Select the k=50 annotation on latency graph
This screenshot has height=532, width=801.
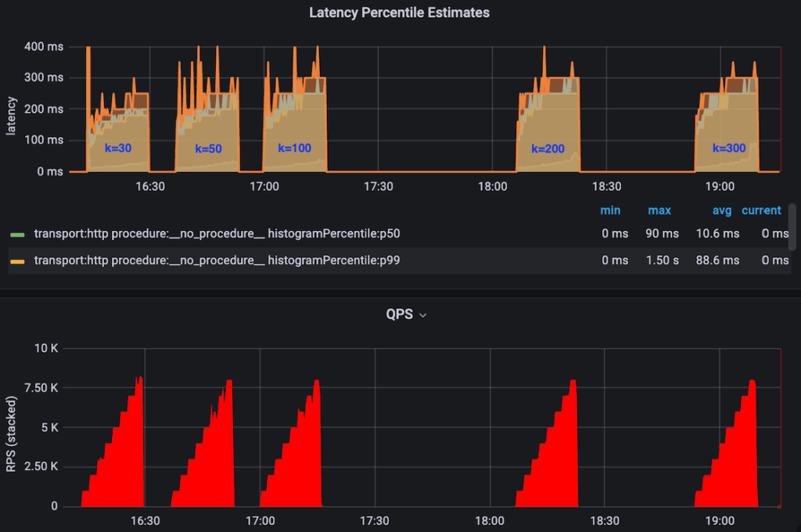click(x=208, y=148)
